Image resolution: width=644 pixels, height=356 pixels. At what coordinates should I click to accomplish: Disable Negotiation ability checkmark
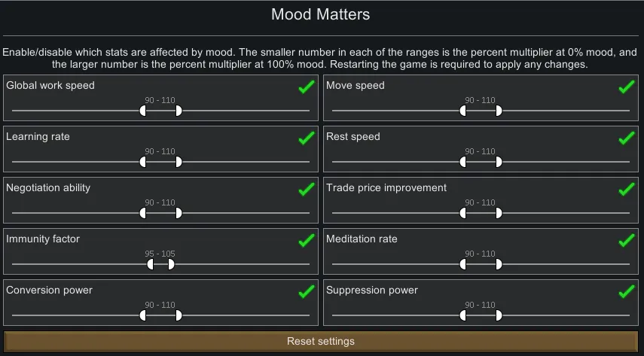pos(306,190)
